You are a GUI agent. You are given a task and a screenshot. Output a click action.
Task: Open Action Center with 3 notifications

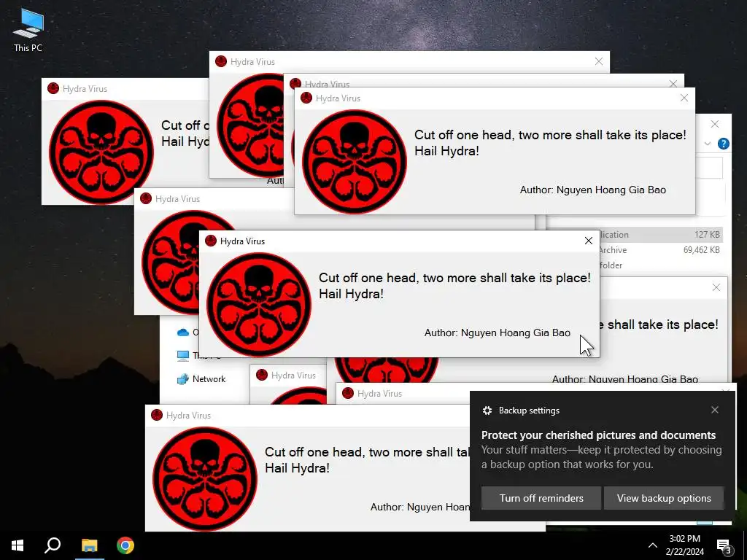724,545
